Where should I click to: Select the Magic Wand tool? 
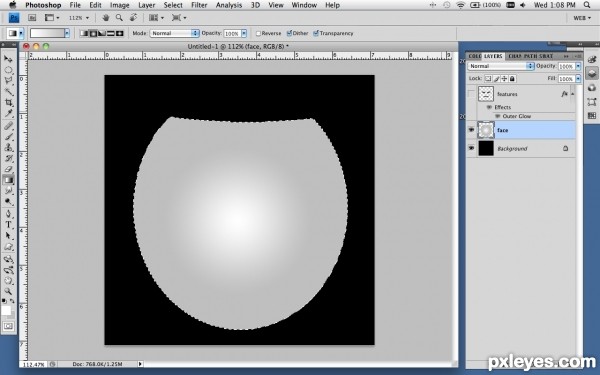pos(8,92)
